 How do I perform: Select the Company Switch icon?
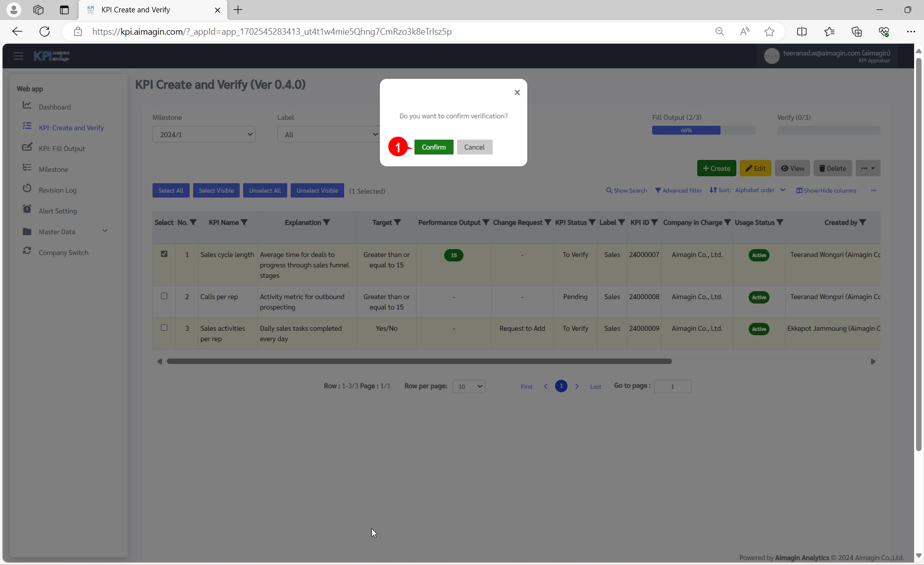pos(28,251)
